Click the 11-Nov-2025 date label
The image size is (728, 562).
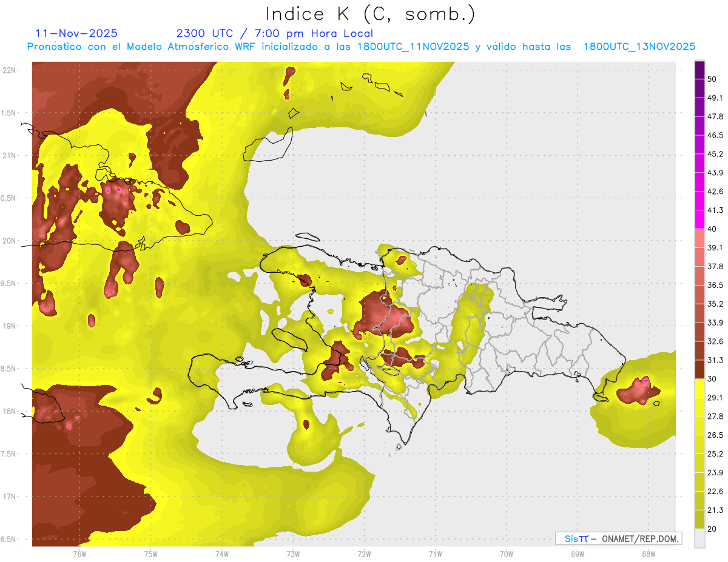pyautogui.click(x=76, y=33)
